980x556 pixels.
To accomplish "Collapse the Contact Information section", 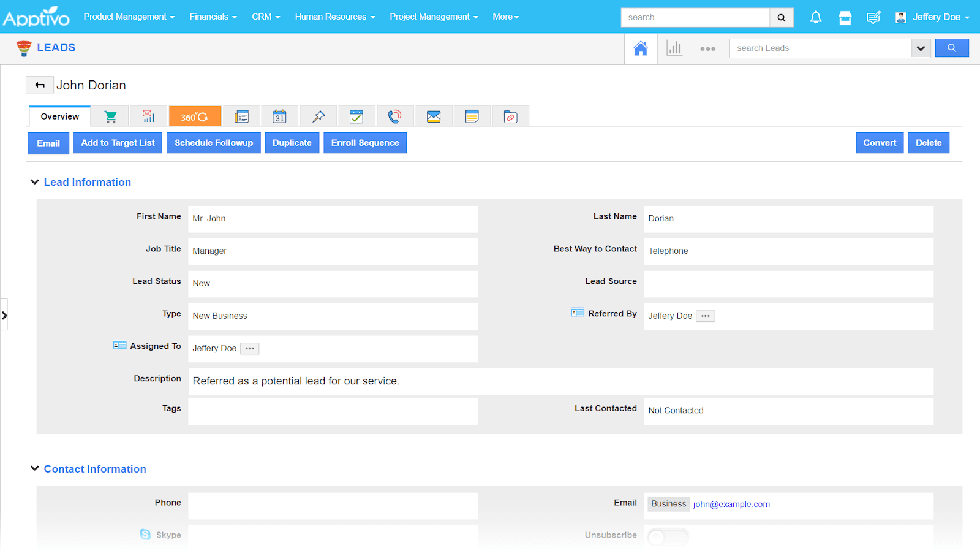I will 35,468.
